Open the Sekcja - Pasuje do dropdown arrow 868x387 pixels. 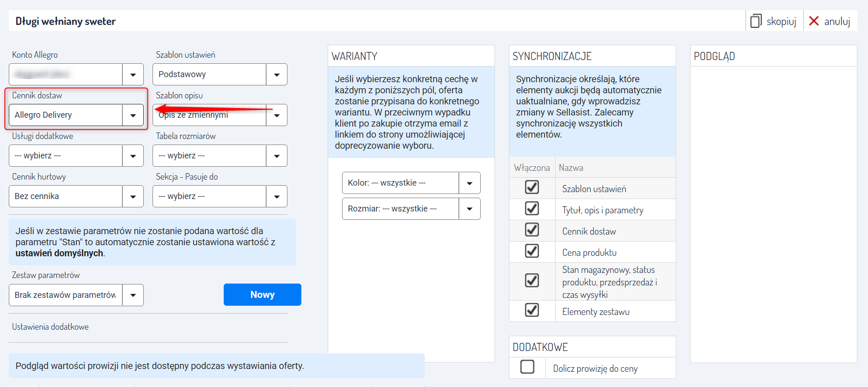(277, 196)
